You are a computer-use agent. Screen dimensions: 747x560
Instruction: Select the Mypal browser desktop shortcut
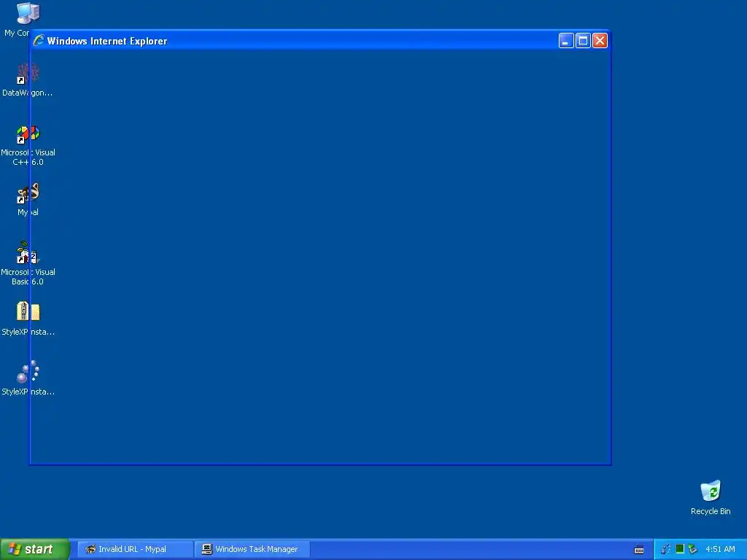point(28,192)
